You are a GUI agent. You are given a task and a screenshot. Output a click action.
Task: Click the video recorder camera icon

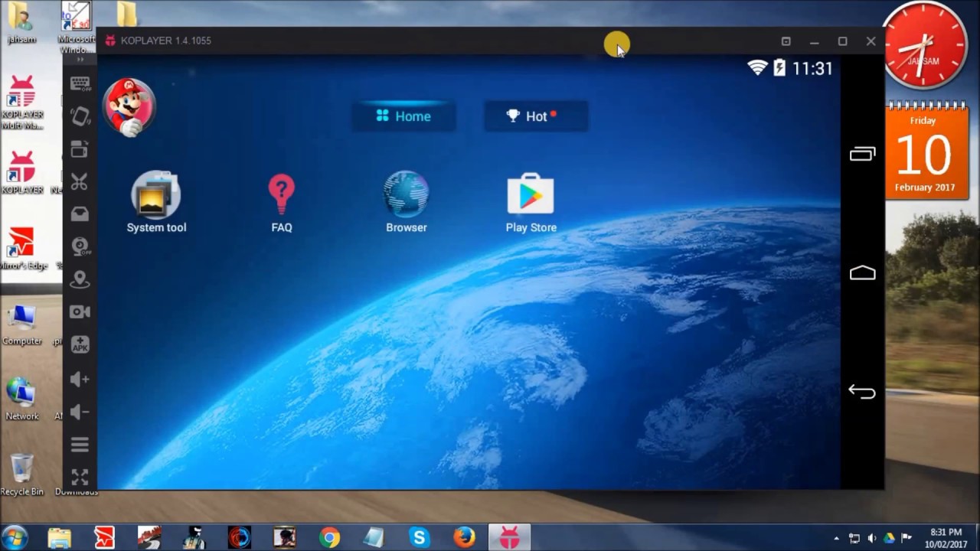pyautogui.click(x=80, y=312)
